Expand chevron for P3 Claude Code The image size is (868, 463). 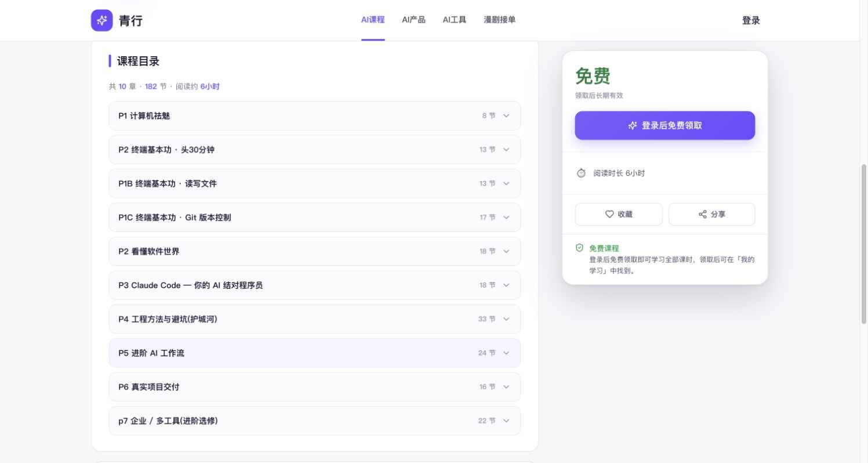pos(506,285)
